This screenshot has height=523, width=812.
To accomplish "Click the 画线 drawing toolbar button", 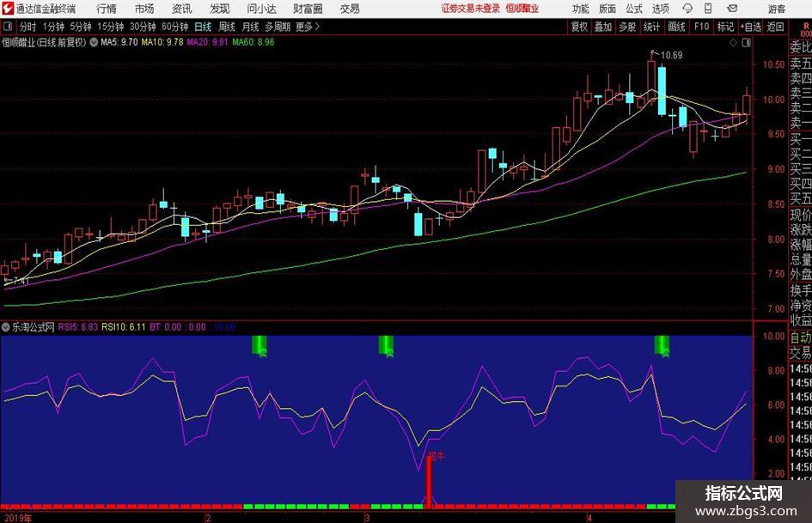I will (x=676, y=27).
